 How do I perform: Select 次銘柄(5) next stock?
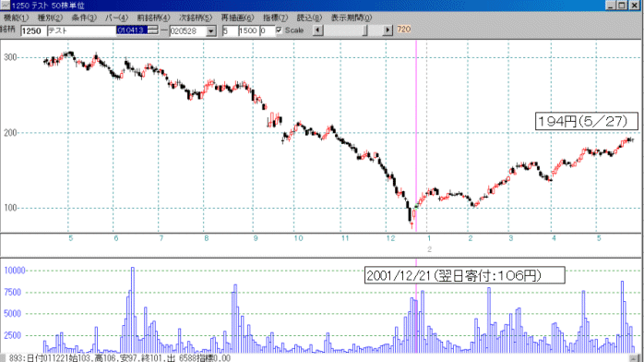click(x=196, y=18)
